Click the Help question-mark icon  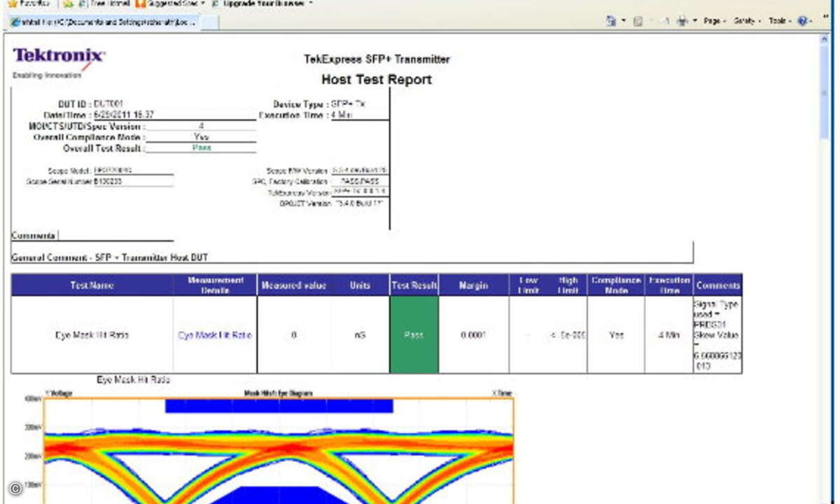coord(803,22)
